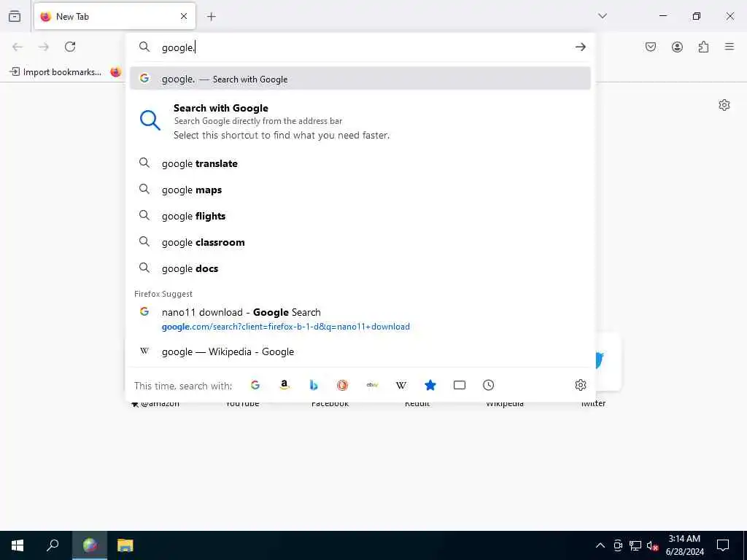Search bookmarks with star icon
Viewport: 747px width, 560px height.
pos(430,385)
